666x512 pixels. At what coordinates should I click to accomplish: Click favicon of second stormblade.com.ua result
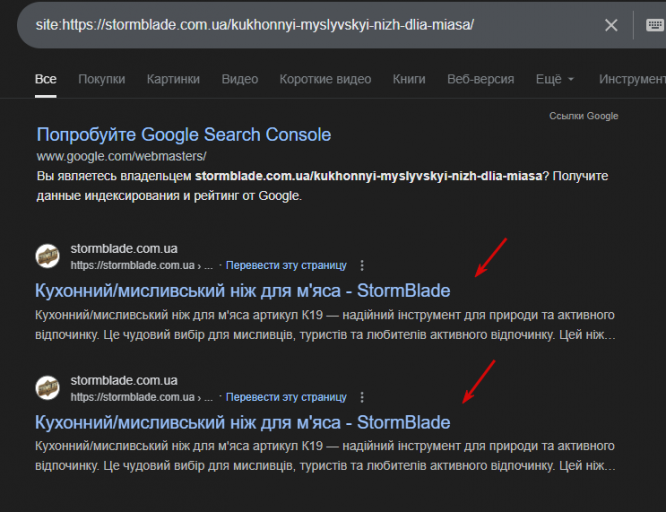48,388
